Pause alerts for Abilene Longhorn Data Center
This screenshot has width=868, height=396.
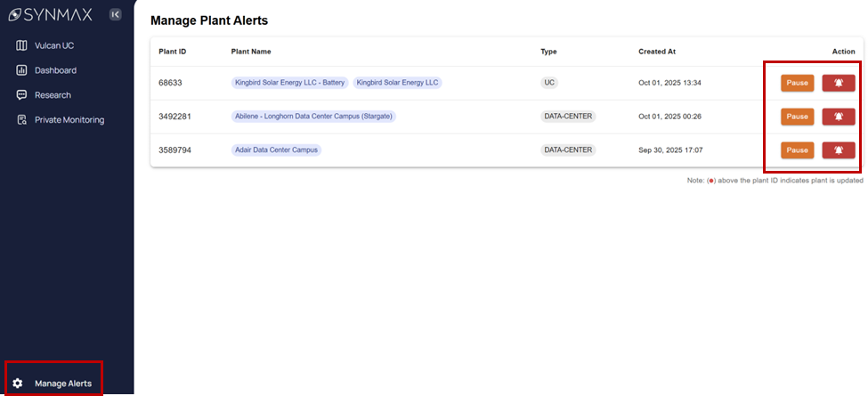(797, 117)
